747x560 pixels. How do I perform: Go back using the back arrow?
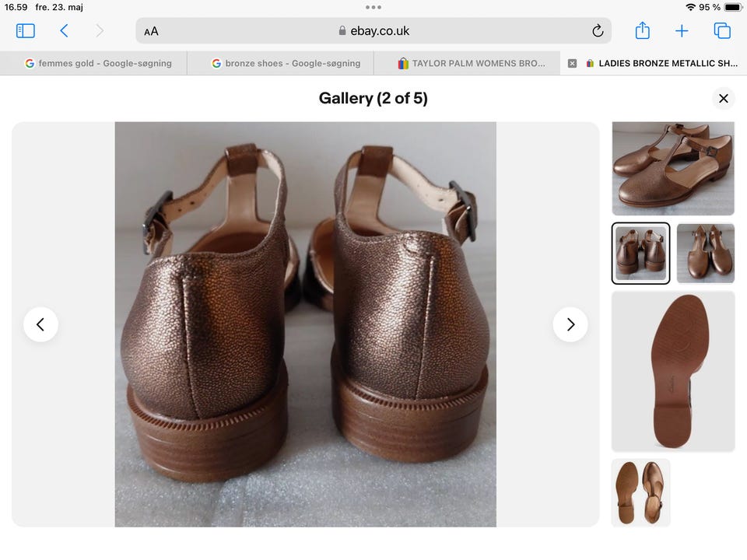(62, 30)
